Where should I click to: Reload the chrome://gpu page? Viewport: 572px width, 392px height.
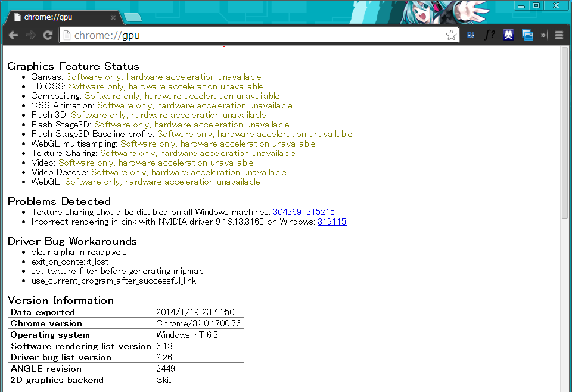48,35
